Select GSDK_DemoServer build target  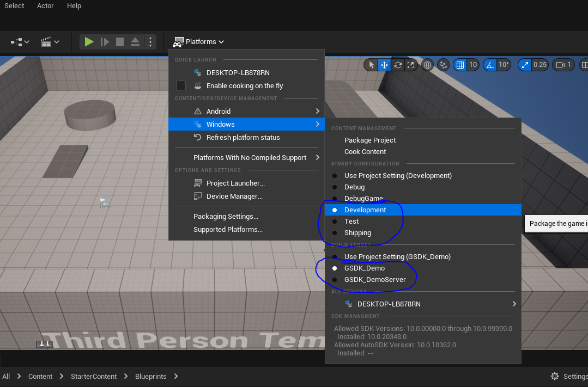pyautogui.click(x=423, y=279)
